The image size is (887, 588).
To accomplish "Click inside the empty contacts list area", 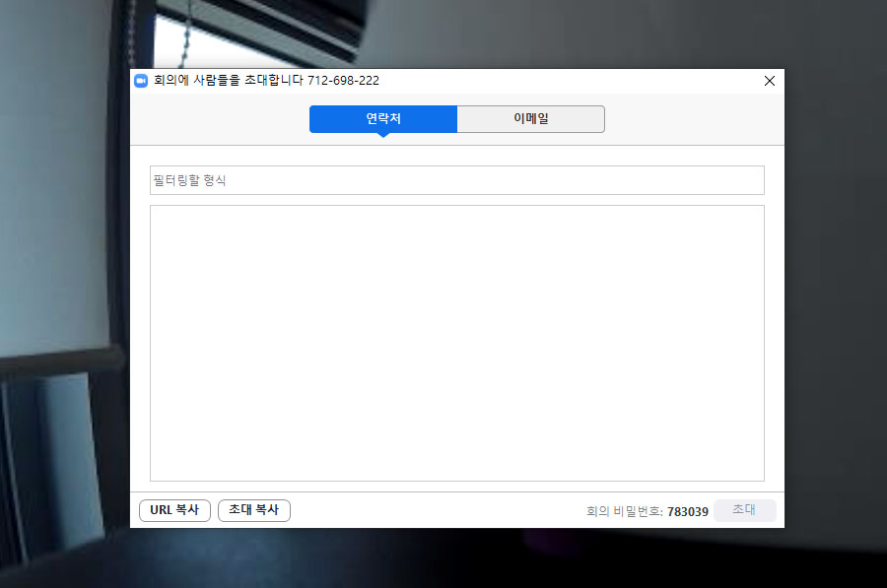I will click(x=457, y=343).
